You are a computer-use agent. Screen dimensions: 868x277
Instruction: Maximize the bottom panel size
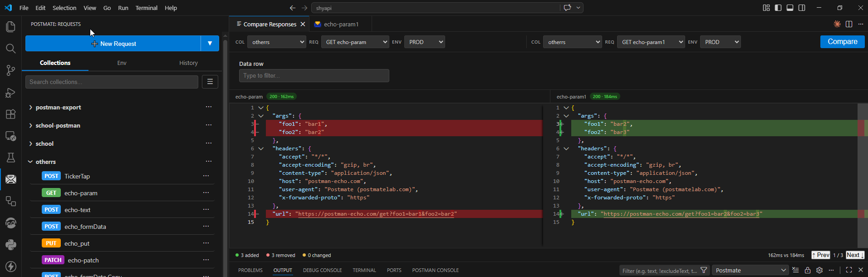click(x=849, y=270)
